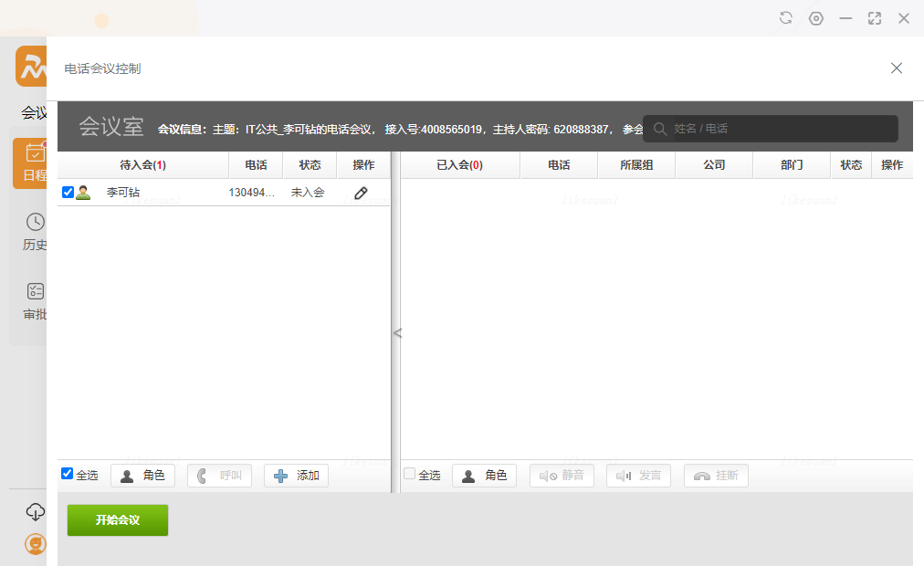Open settings via the top gear icon
Image resolution: width=924 pixels, height=566 pixels.
815,18
